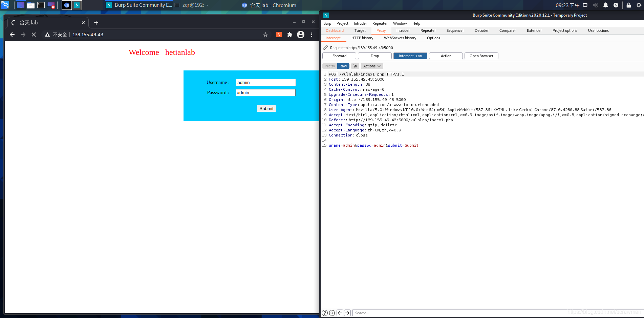The image size is (644, 318).
Task: Click the Username input field
Action: (266, 82)
